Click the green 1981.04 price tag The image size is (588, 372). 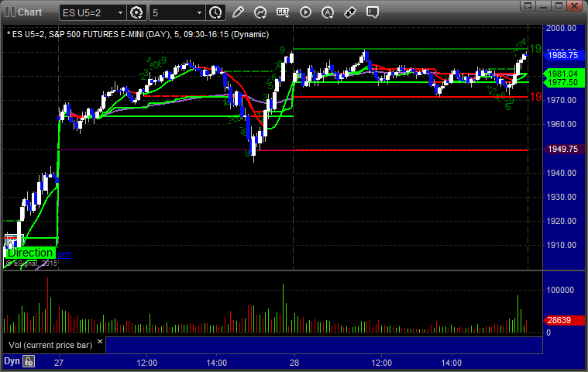tap(564, 74)
